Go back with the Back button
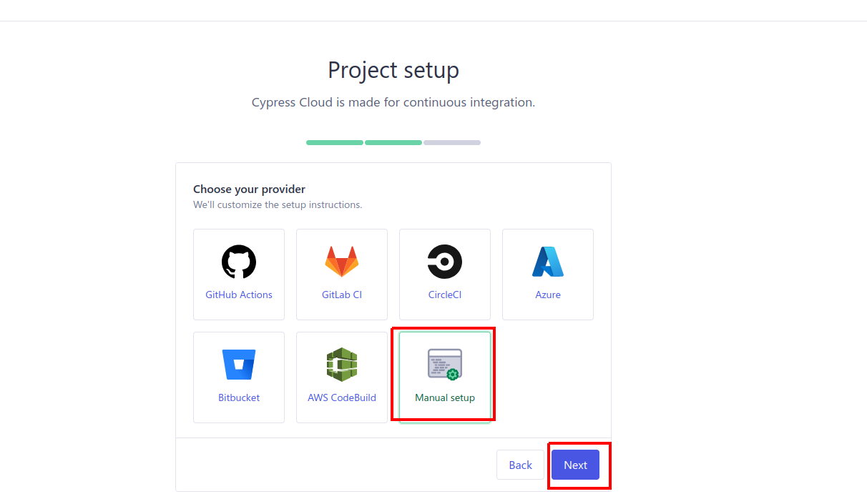Image resolution: width=867 pixels, height=504 pixels. point(520,465)
